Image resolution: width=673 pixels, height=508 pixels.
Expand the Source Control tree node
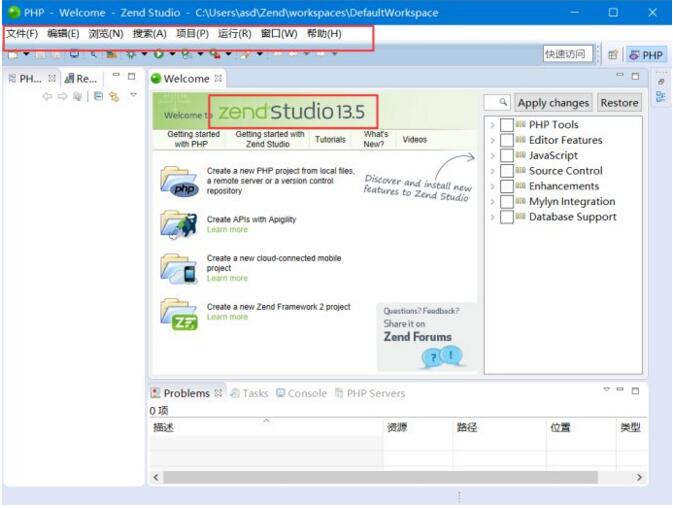coord(492,171)
